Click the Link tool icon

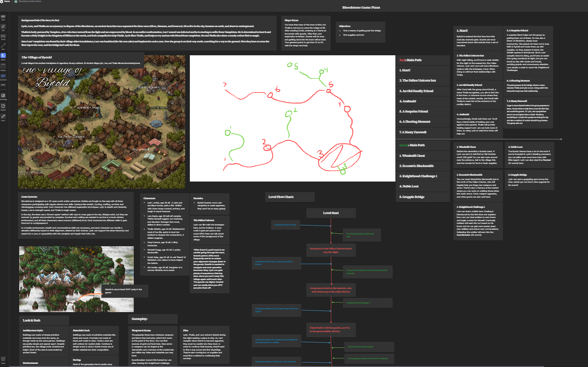tap(3, 27)
